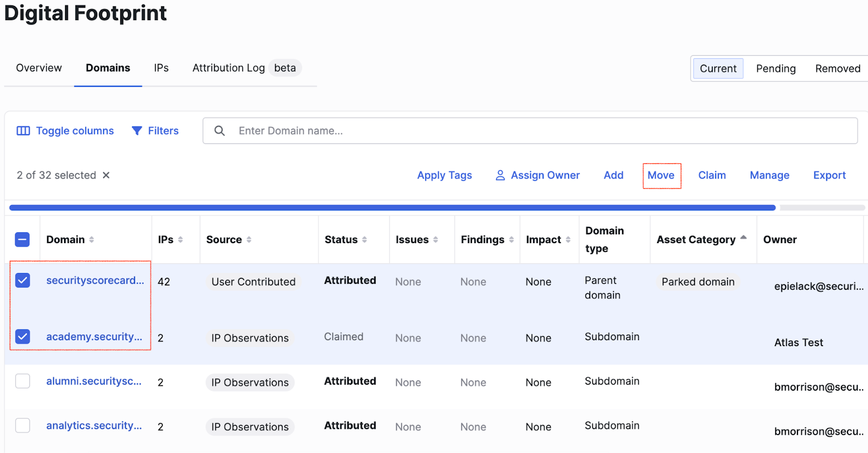Screen dimensions: 868x453
Task: Click the IPs value 42
Action: (164, 282)
